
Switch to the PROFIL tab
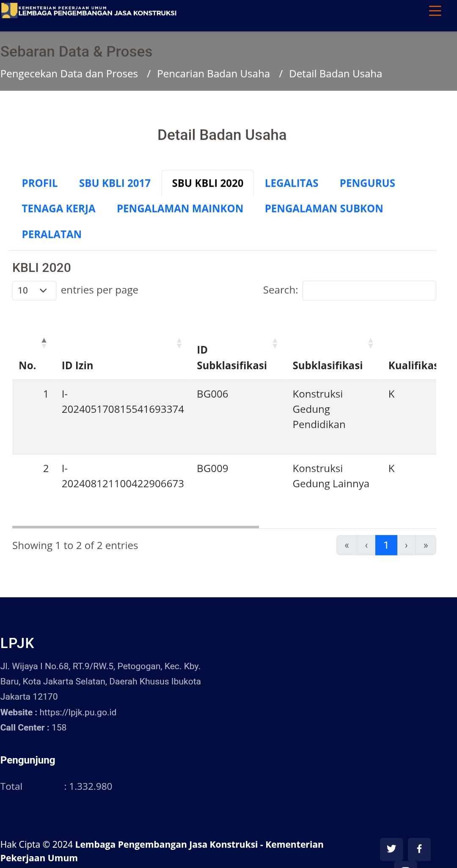click(x=40, y=183)
